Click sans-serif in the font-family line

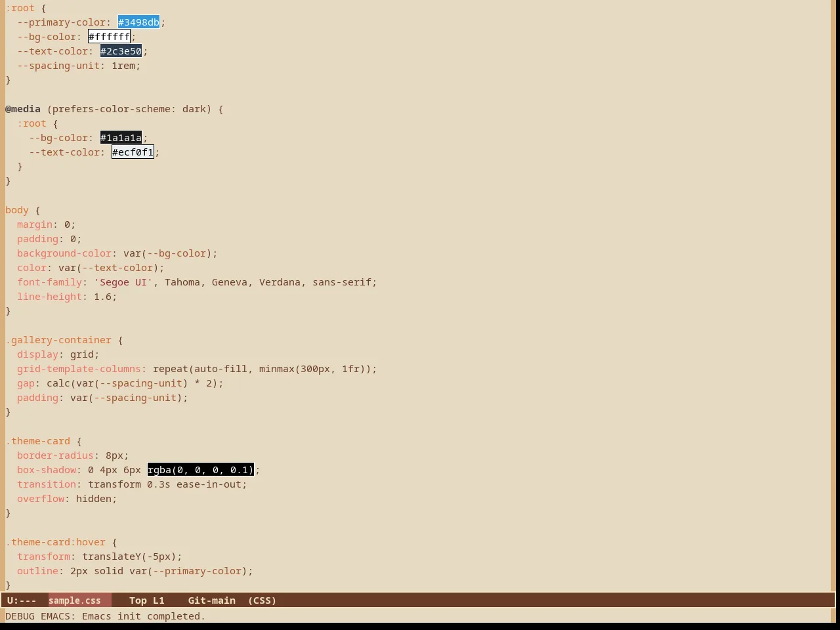(x=342, y=282)
